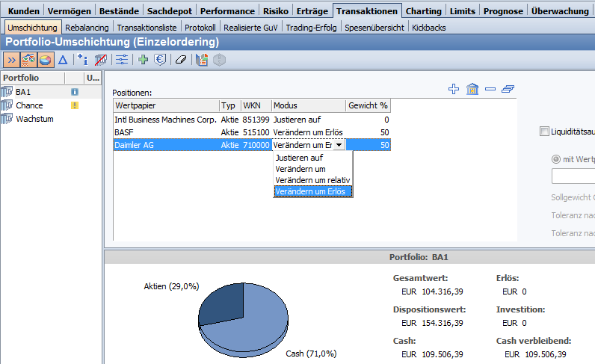Choose 'Verändern um relativ' option
This screenshot has width=595, height=364.
coord(312,180)
